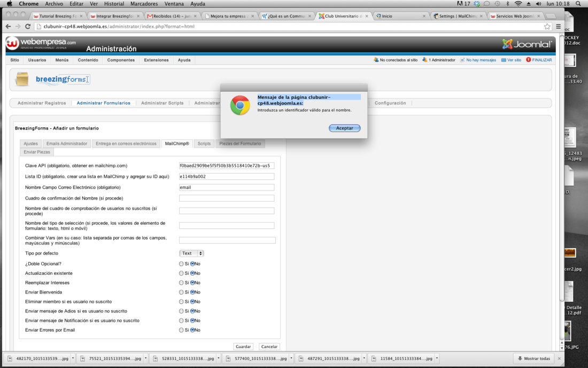Open dropdown arrow of 482170 download
The height and width of the screenshot is (368, 588).
click(x=73, y=358)
